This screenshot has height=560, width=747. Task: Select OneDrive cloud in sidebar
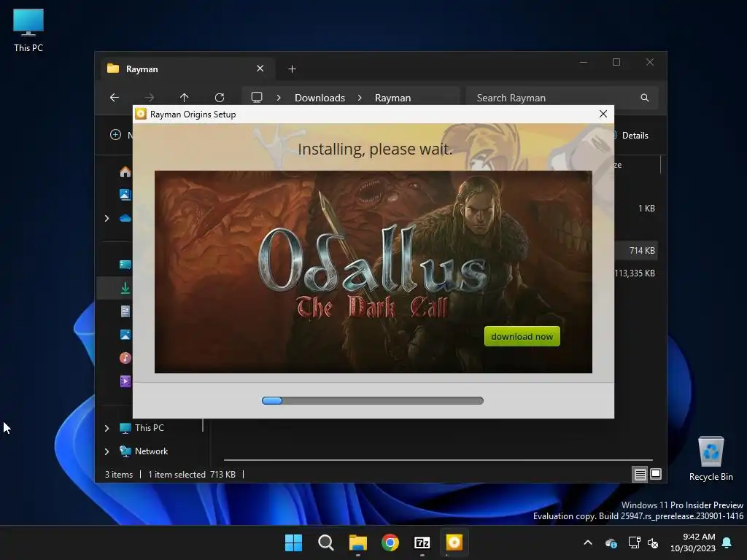(x=125, y=218)
